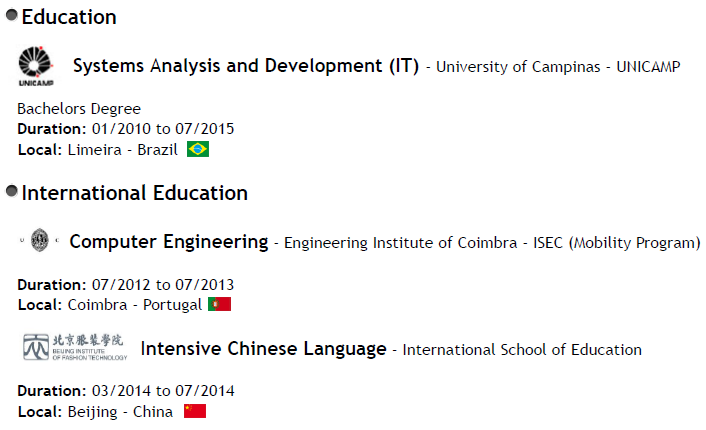
Task: Open the Intensive Chinese Language title
Action: [263, 349]
